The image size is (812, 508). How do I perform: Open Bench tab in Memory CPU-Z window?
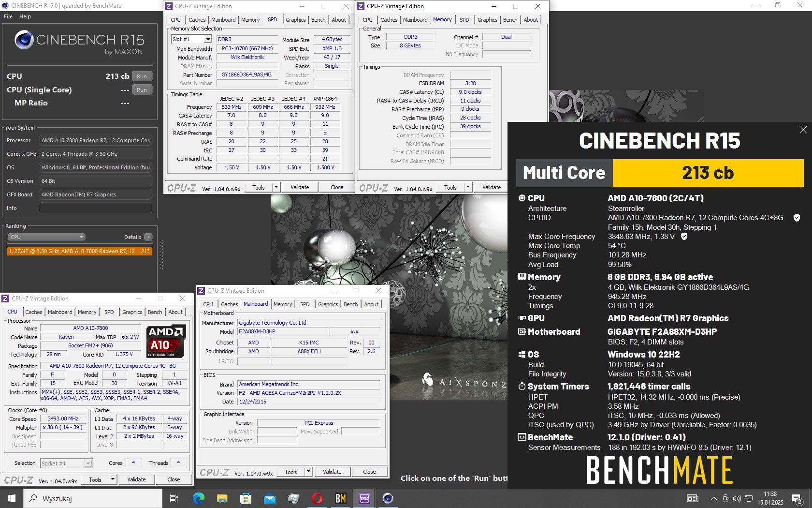click(510, 20)
